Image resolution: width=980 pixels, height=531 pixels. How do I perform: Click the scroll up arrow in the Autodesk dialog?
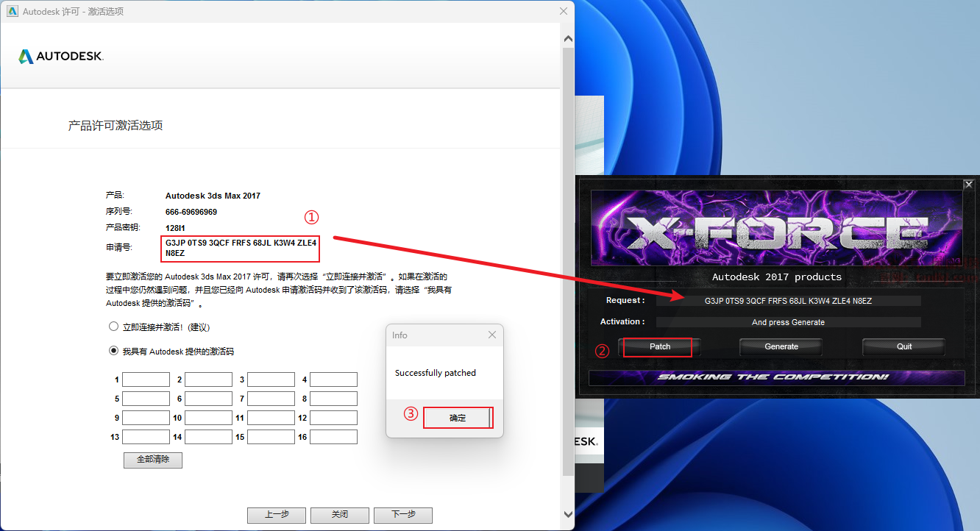pyautogui.click(x=567, y=39)
